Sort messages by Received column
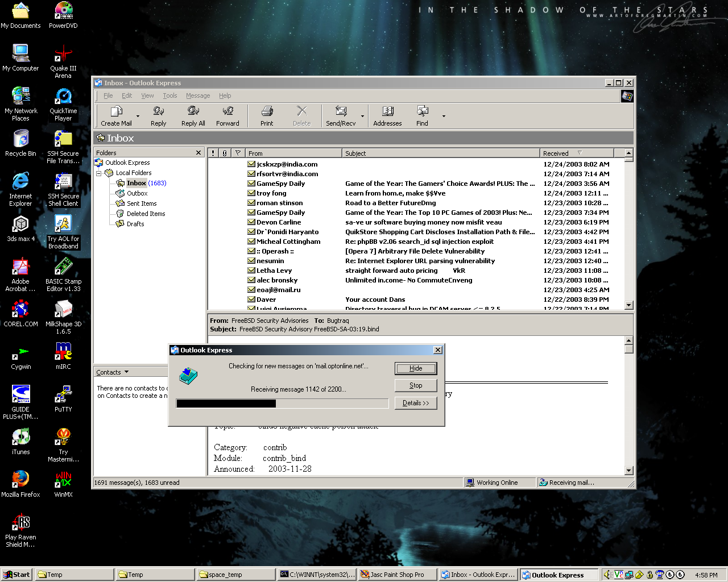Screen dimensions: 728x582 point(577,153)
